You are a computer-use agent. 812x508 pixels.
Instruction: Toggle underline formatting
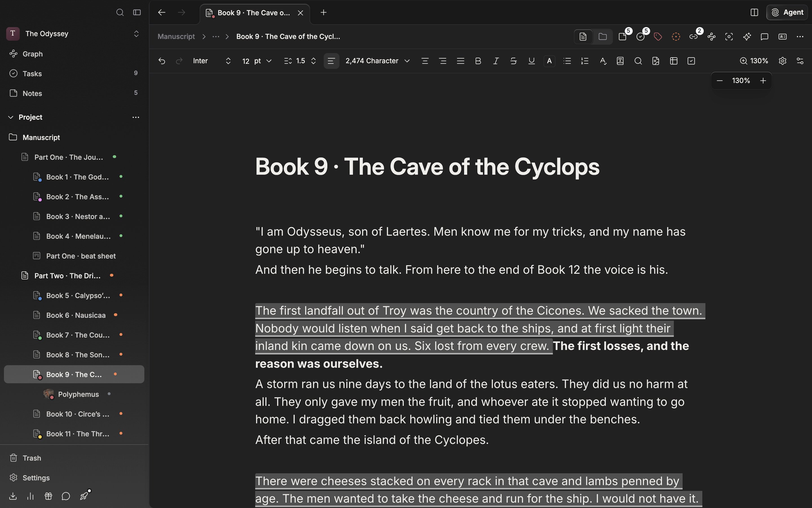coord(531,61)
